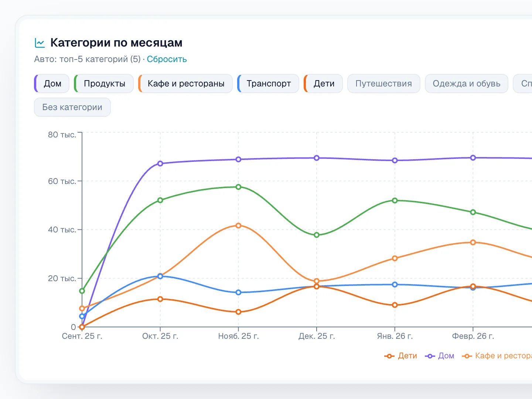Toggle the Продукты category chip
This screenshot has height=399, width=532.
pos(104,83)
